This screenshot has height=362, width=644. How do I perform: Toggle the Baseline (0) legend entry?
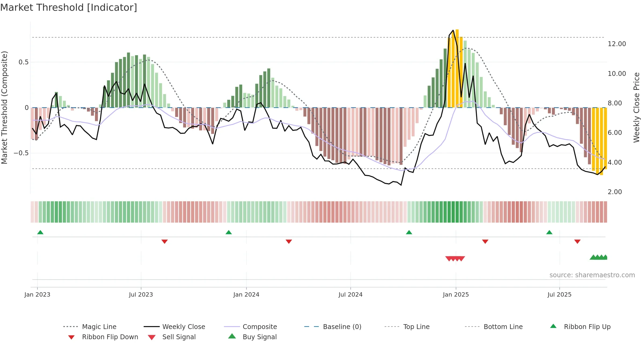[x=333, y=327]
